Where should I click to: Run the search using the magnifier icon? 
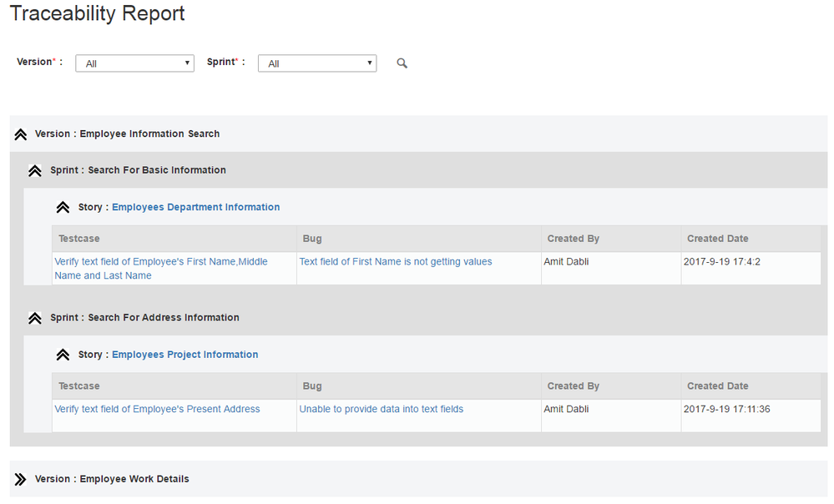[x=402, y=63]
